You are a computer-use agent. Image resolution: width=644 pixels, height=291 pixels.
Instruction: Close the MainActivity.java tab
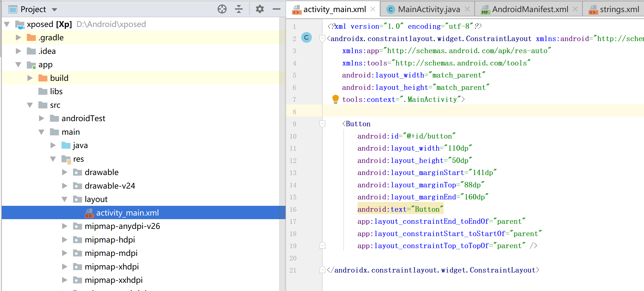tap(467, 9)
